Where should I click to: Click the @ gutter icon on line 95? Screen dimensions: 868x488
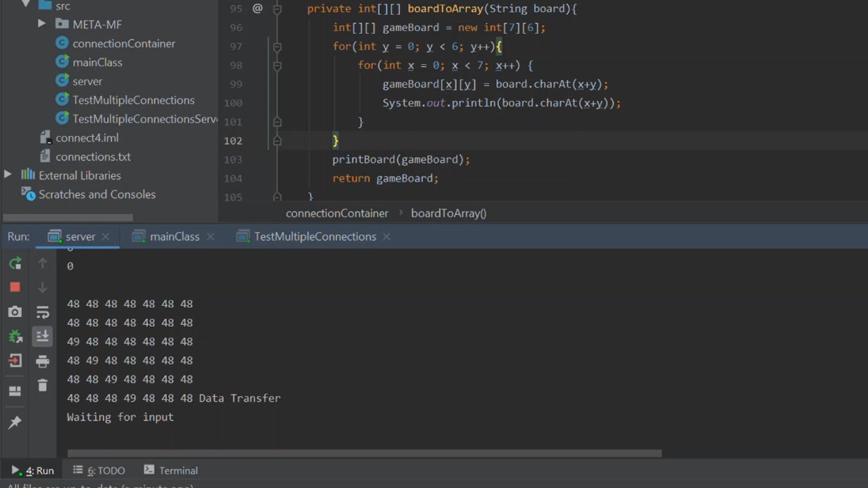point(257,9)
